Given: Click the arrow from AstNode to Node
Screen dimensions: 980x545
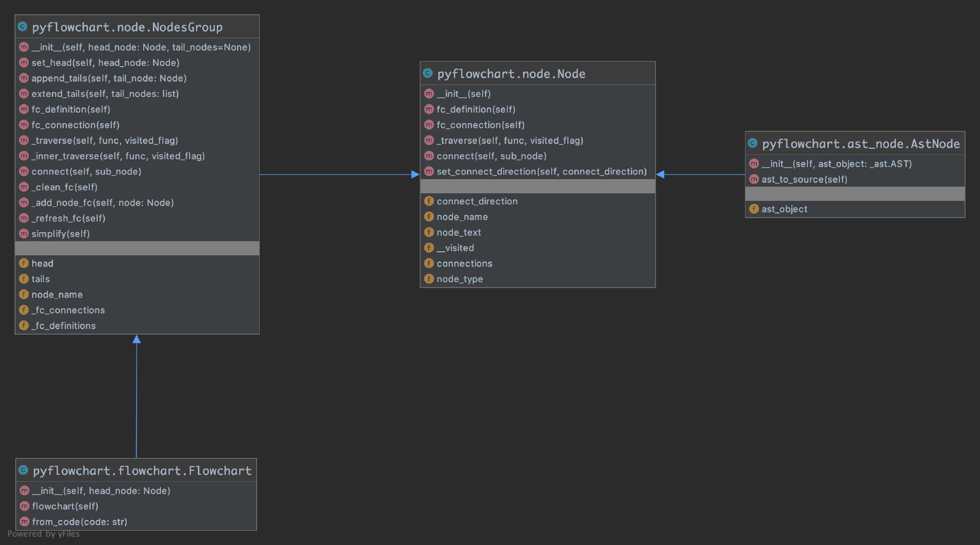Looking at the screenshot, I should (701, 175).
